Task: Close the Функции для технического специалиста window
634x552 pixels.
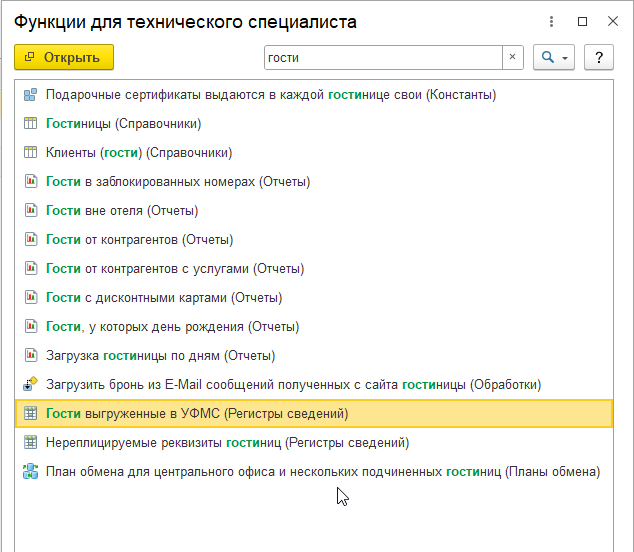Action: 613,21
